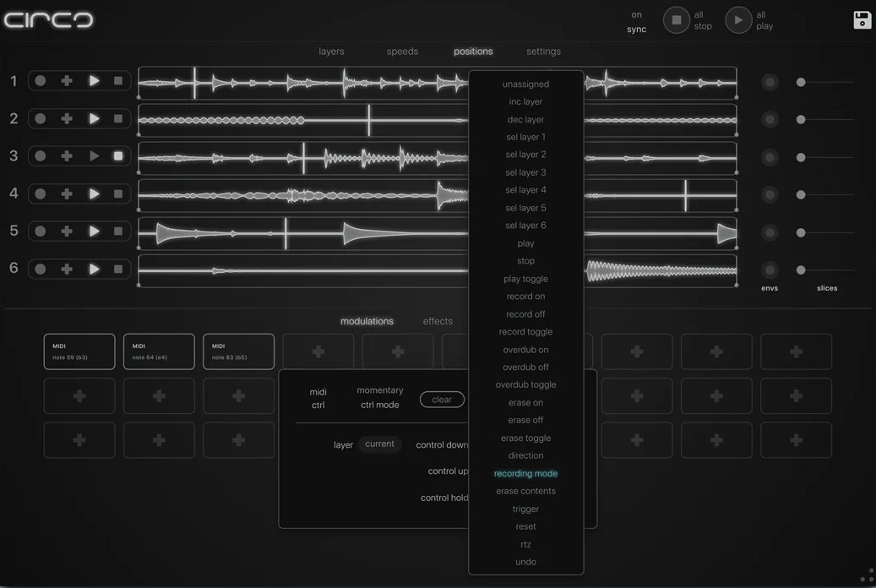Image resolution: width=876 pixels, height=588 pixels.
Task: Click the all play button
Action: click(x=738, y=20)
